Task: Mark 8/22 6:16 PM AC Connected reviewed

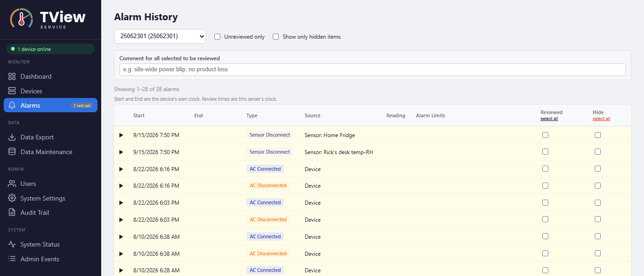Action: point(545,169)
